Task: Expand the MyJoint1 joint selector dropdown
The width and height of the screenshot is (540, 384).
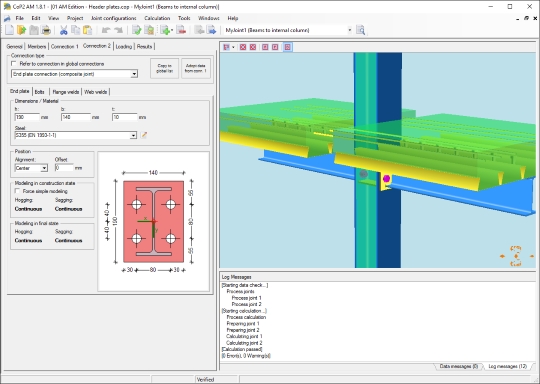Action: (x=350, y=30)
